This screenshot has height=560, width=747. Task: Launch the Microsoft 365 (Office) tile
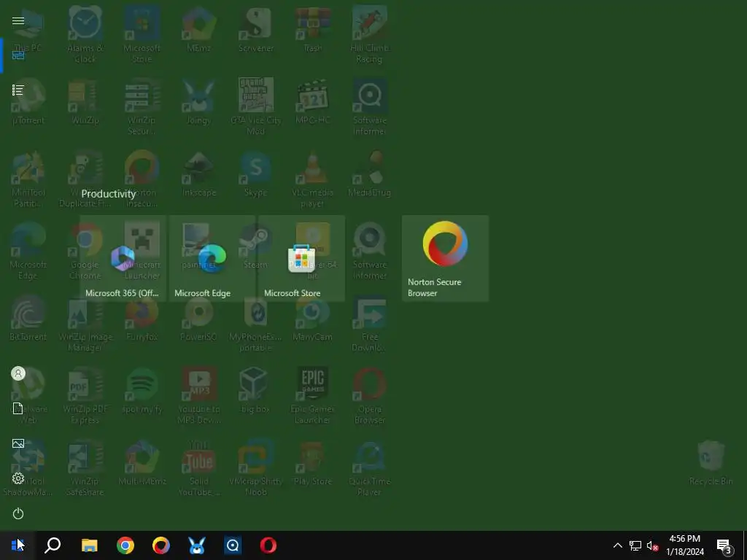click(123, 259)
